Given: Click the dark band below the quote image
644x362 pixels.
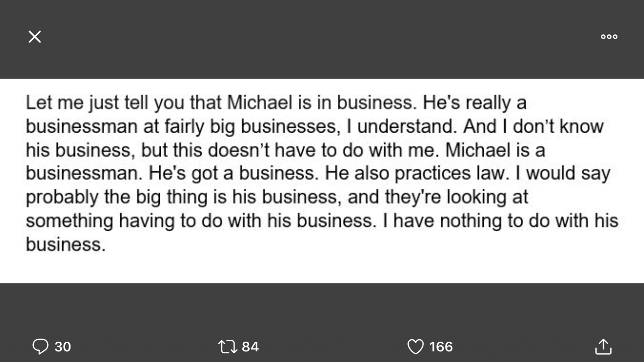Looking at the screenshot, I should tap(322, 304).
